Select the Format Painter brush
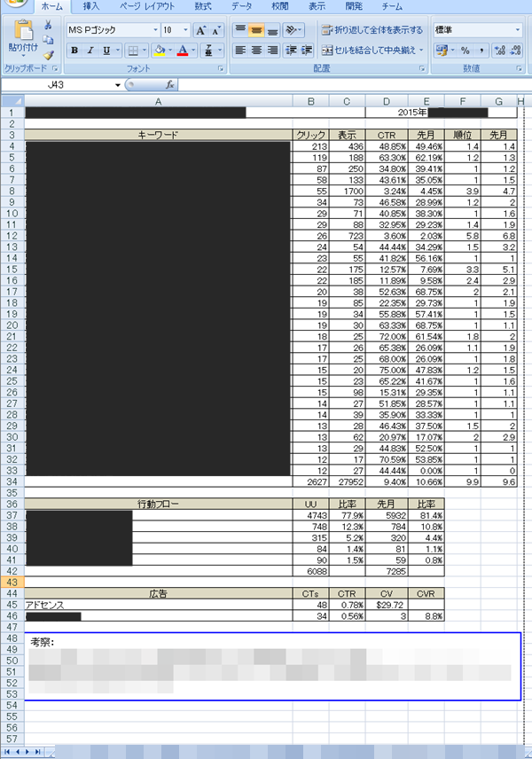This screenshot has height=759, width=532. coord(48,55)
